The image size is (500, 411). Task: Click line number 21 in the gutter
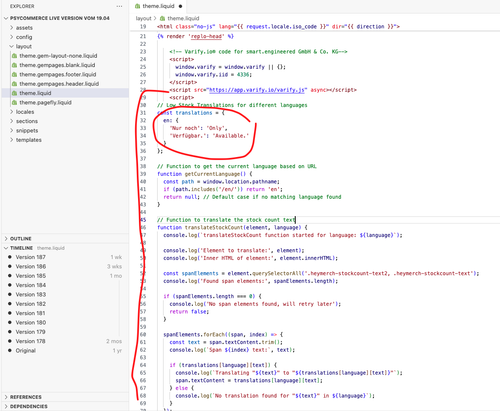click(143, 36)
